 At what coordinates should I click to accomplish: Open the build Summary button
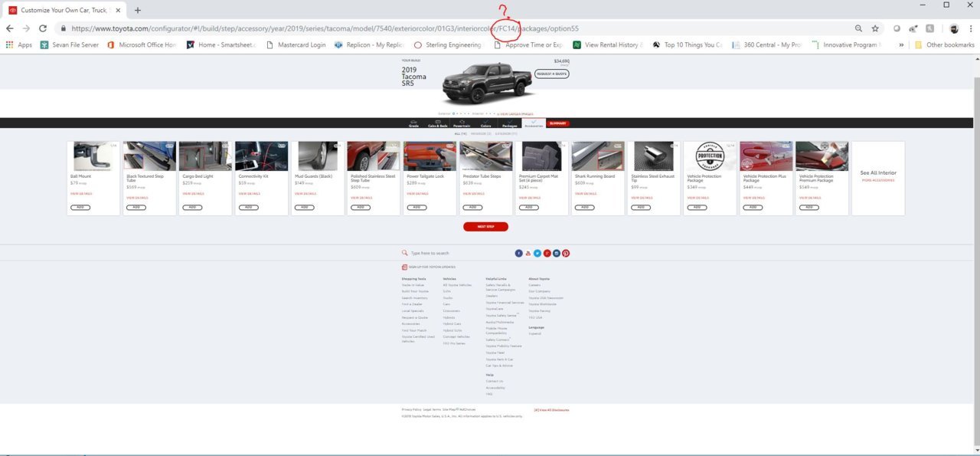pyautogui.click(x=558, y=123)
